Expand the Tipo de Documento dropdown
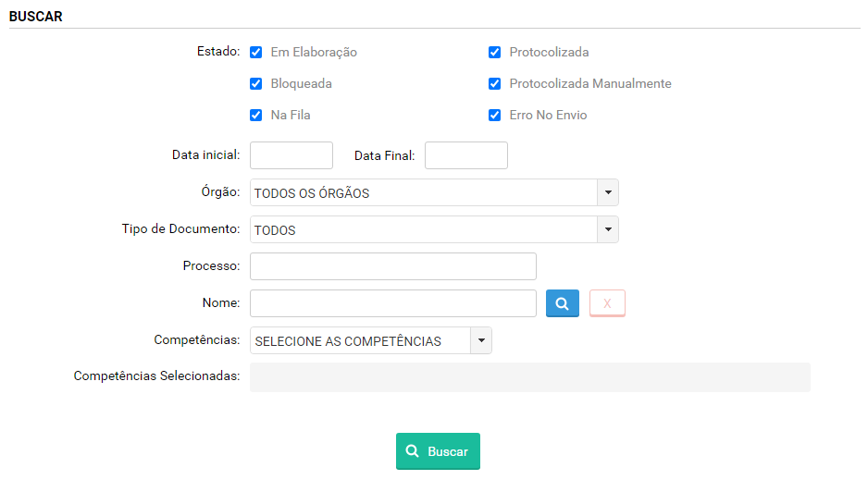 pos(433,229)
